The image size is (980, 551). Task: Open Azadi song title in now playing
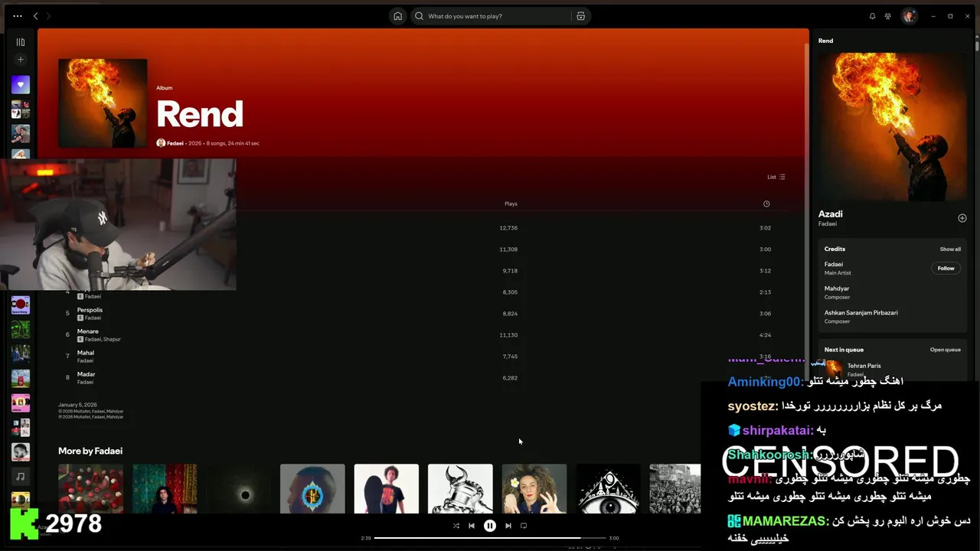click(x=830, y=214)
